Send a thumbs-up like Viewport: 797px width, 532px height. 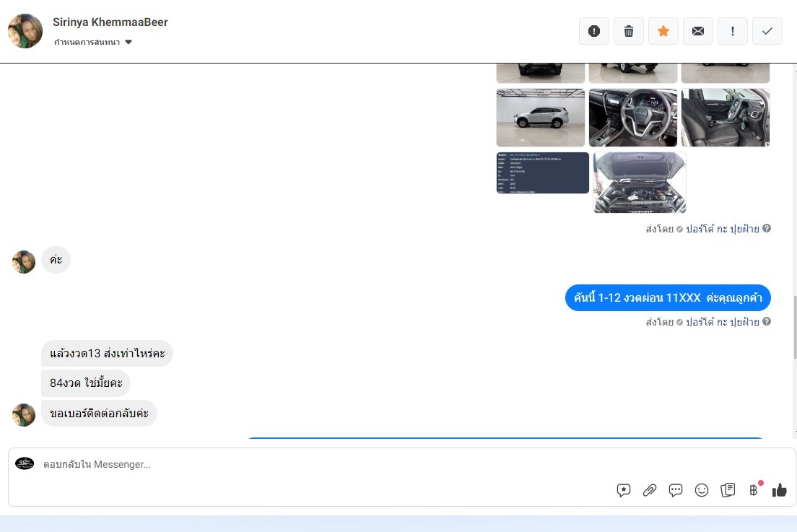coord(779,490)
